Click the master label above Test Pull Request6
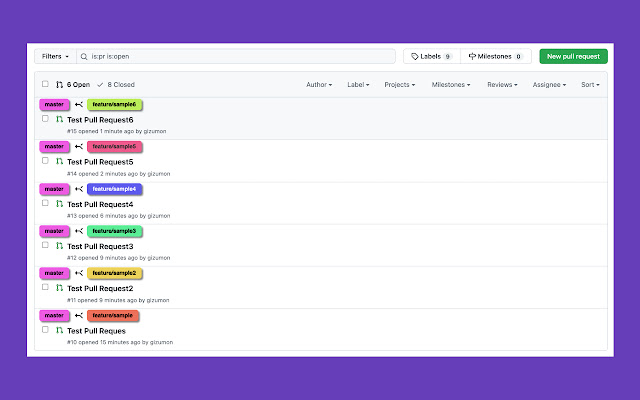 point(54,104)
